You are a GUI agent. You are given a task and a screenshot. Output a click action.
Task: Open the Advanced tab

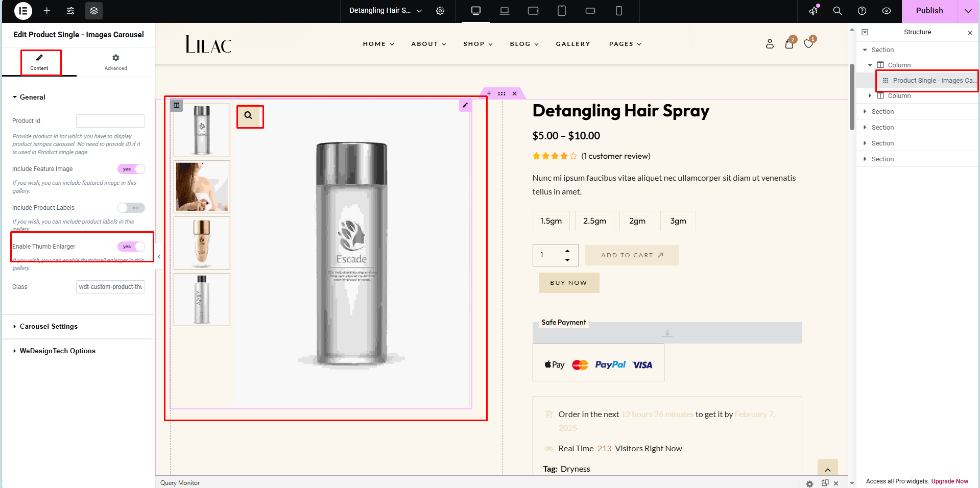point(116,62)
